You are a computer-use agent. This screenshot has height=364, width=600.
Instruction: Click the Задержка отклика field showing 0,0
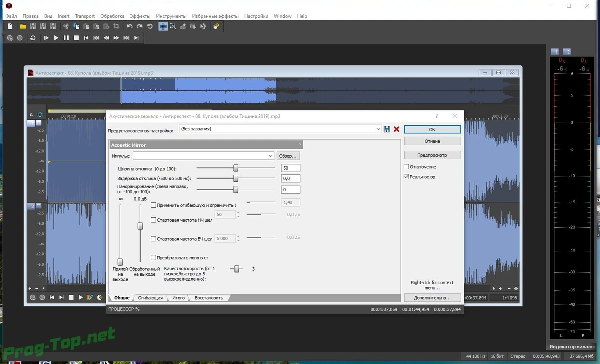(291, 178)
